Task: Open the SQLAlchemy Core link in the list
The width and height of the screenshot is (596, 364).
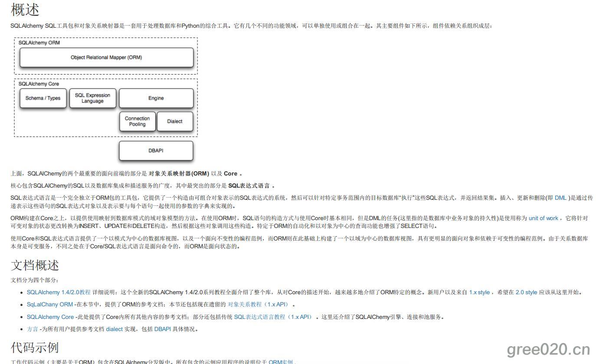Action: pyautogui.click(x=50, y=317)
